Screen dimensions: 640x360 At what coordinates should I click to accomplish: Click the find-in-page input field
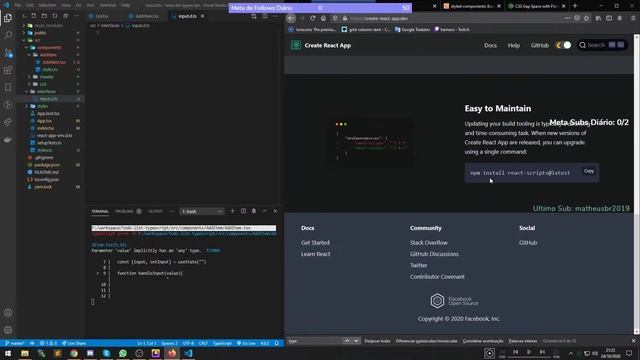tap(314, 341)
